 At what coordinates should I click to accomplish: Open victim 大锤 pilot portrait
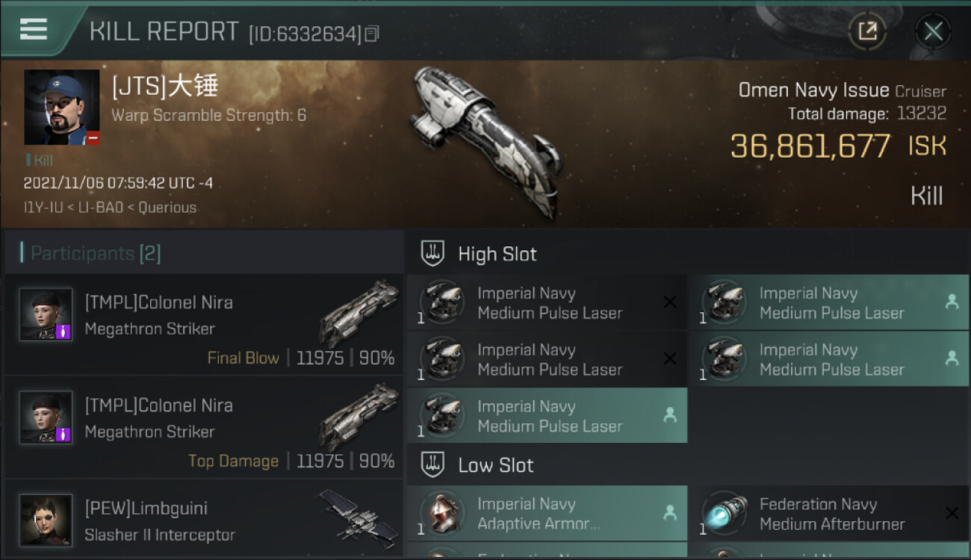click(x=61, y=107)
